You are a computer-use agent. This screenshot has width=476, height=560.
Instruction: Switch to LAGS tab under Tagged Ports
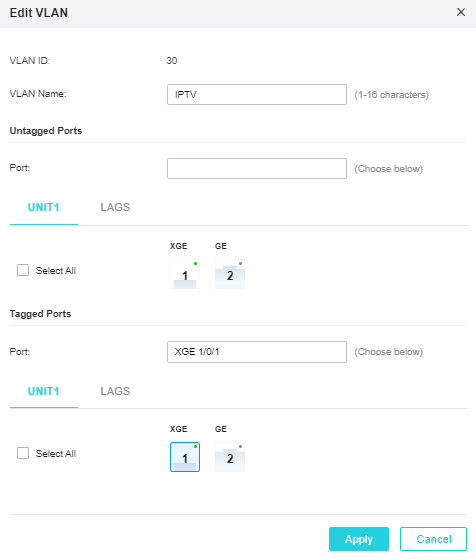point(115,391)
